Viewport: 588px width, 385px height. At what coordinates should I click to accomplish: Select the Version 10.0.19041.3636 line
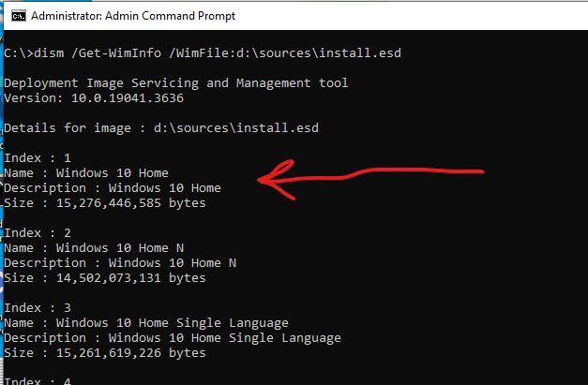94,98
